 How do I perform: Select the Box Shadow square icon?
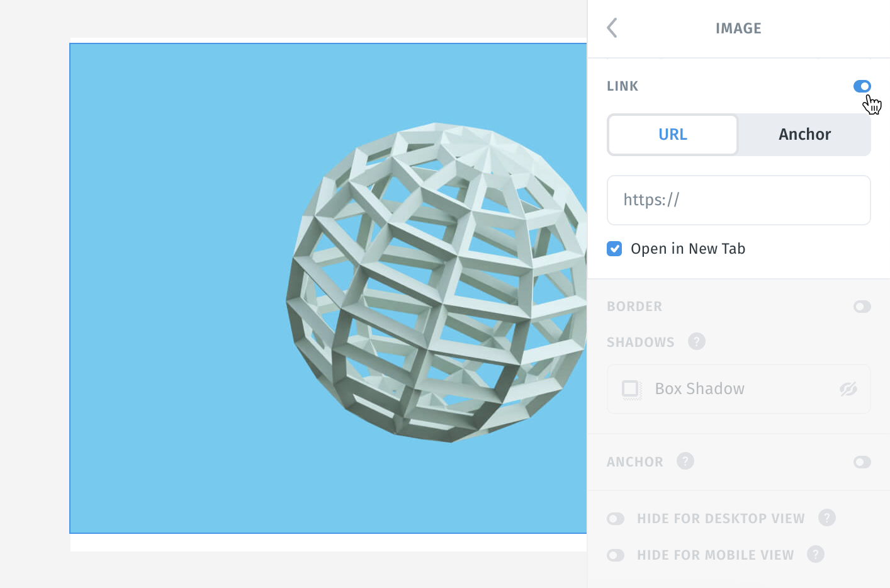[x=631, y=389]
